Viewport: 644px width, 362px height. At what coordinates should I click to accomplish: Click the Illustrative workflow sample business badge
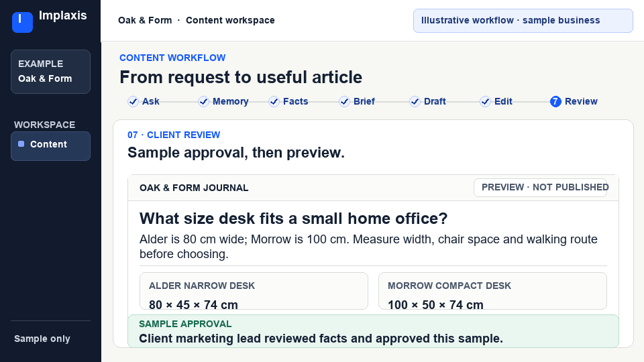pos(523,21)
